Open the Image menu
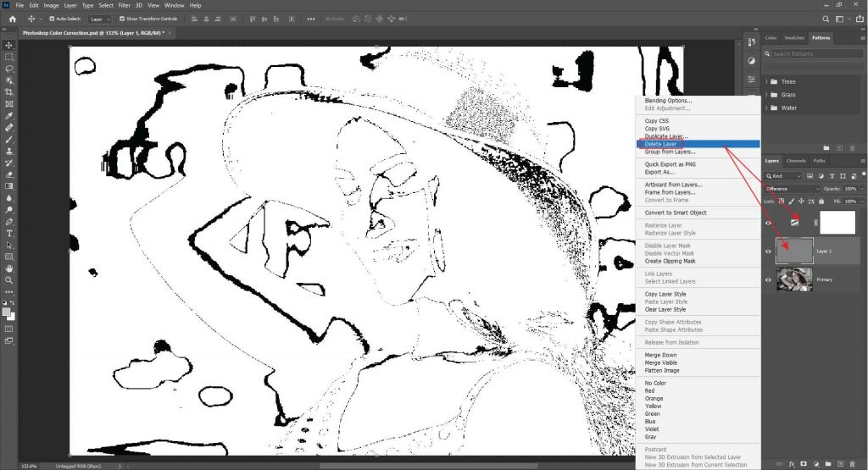Screen dimensions: 868x470 click(51, 6)
